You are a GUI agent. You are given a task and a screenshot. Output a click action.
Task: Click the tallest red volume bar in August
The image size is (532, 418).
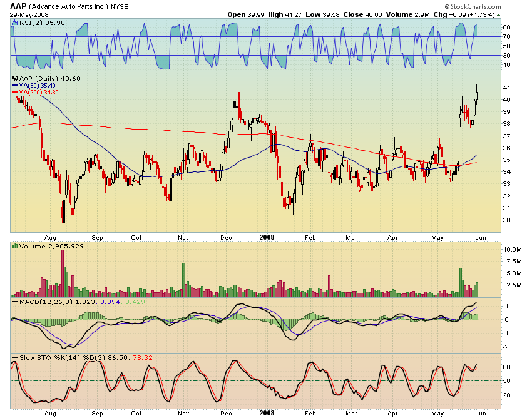point(63,273)
